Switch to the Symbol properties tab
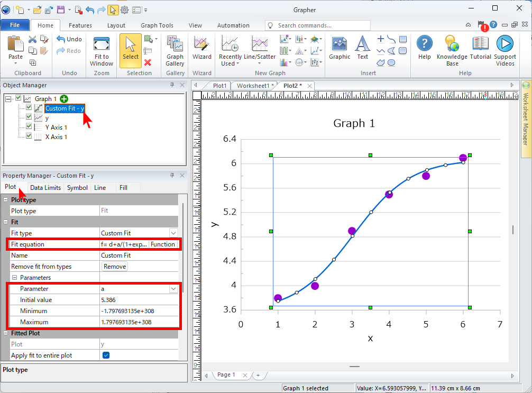Image resolution: width=532 pixels, height=393 pixels. pyautogui.click(x=77, y=187)
